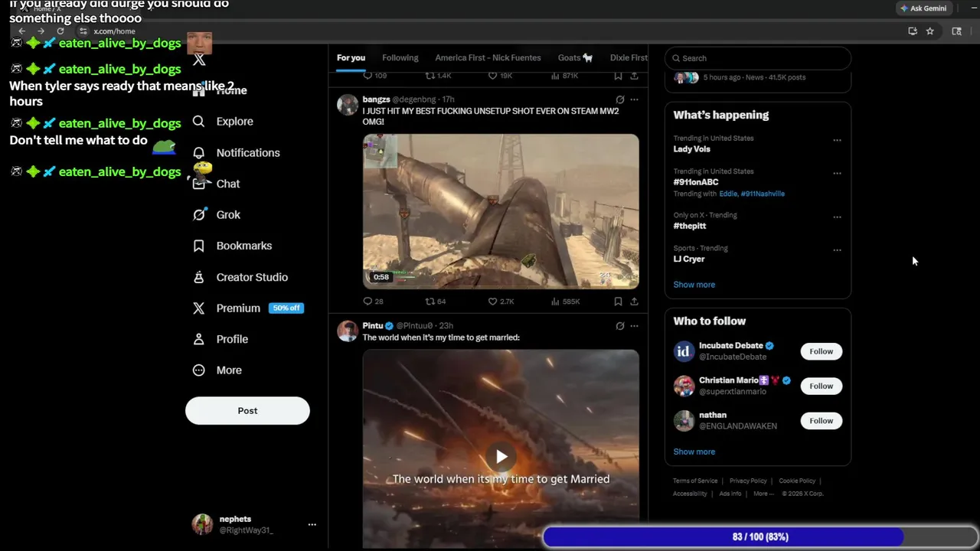
Task: Follow Christian Mario account
Action: tap(821, 386)
